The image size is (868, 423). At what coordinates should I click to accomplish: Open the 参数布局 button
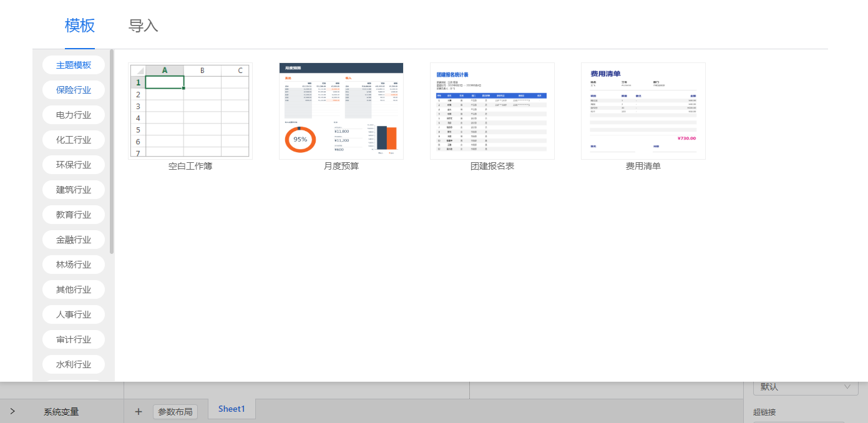175,412
